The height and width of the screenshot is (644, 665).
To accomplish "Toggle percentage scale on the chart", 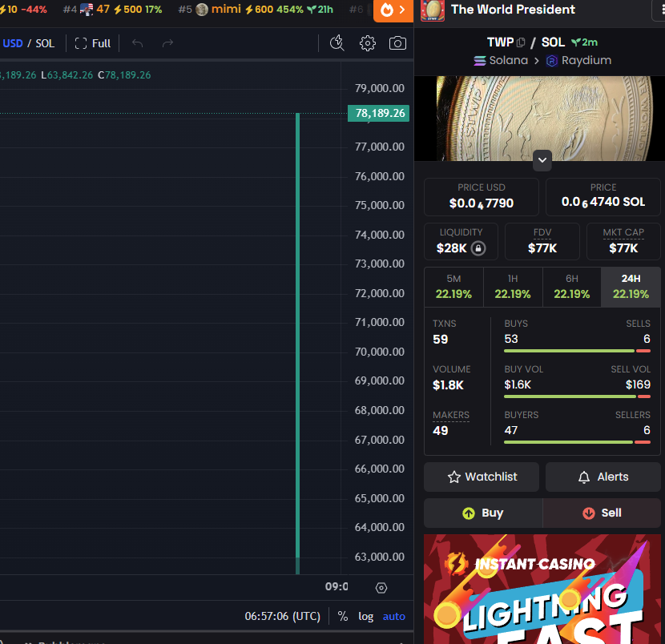I will tap(341, 616).
